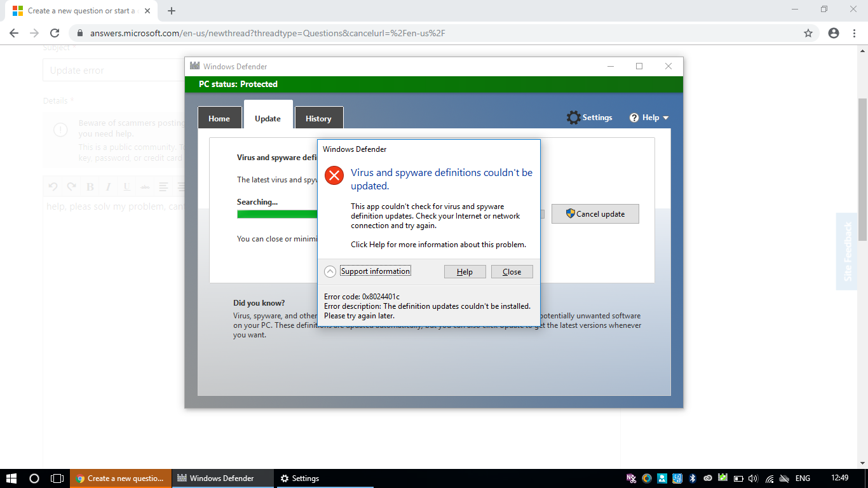Viewport: 868px width, 488px height.
Task: Click the Creative Cloud tray icon
Action: coord(708,478)
